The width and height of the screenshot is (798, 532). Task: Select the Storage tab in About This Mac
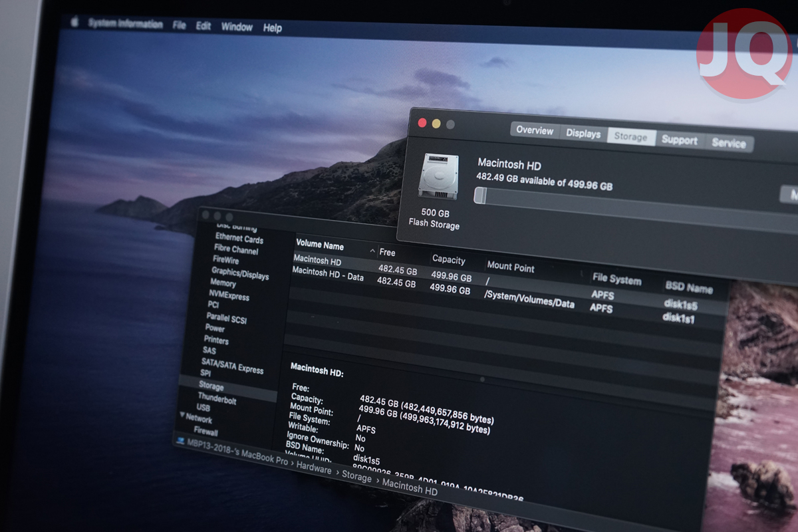coord(630,137)
